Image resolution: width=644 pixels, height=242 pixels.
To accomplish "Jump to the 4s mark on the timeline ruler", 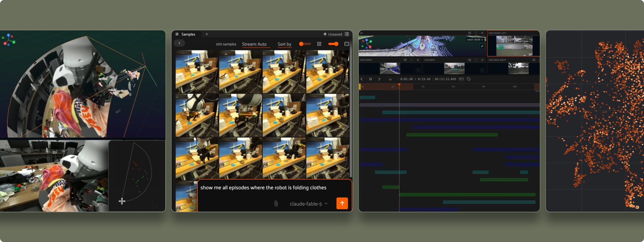I will (x=423, y=87).
